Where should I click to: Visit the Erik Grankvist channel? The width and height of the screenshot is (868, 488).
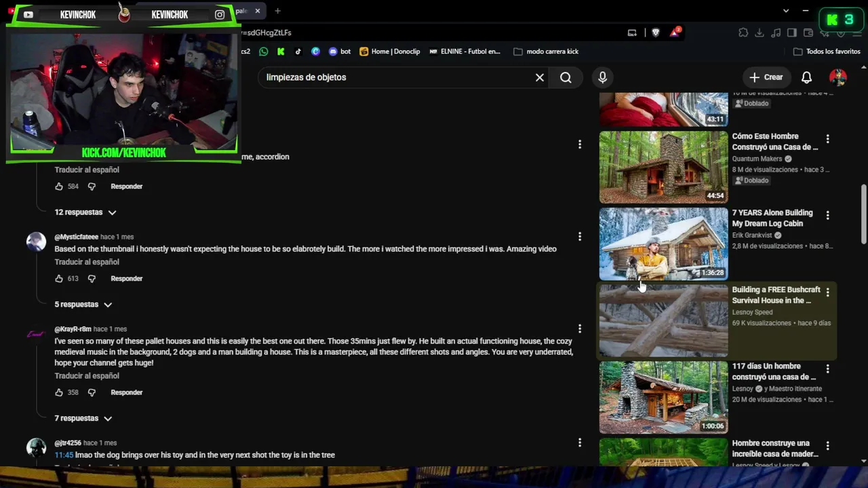click(752, 235)
